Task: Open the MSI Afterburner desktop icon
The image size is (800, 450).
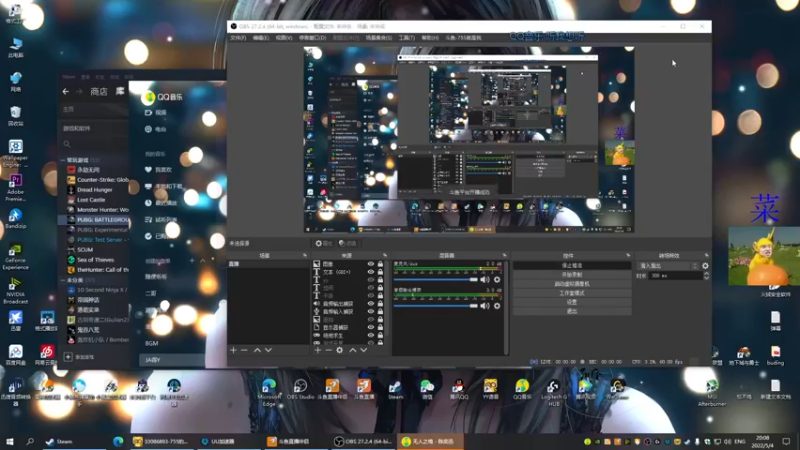Action: coord(712,393)
